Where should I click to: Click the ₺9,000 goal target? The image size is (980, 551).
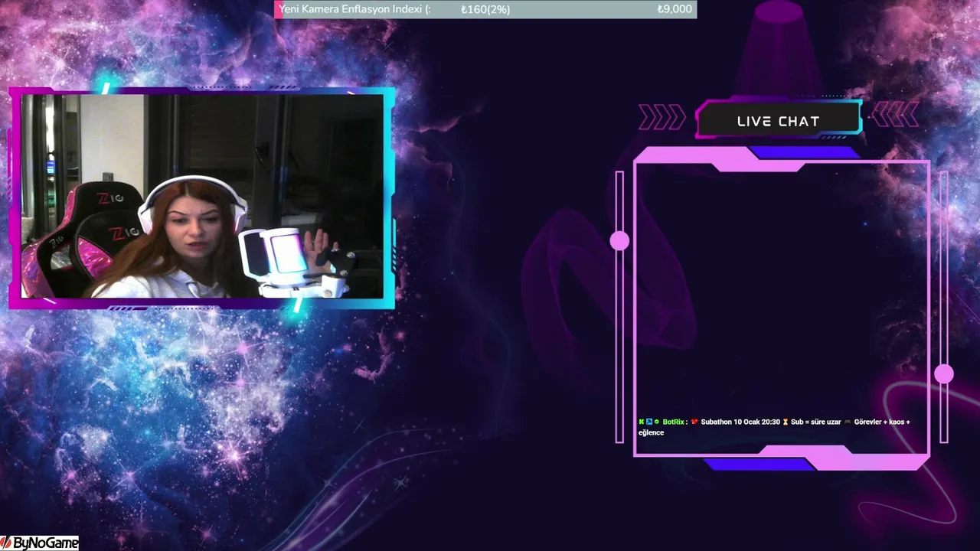click(x=675, y=9)
